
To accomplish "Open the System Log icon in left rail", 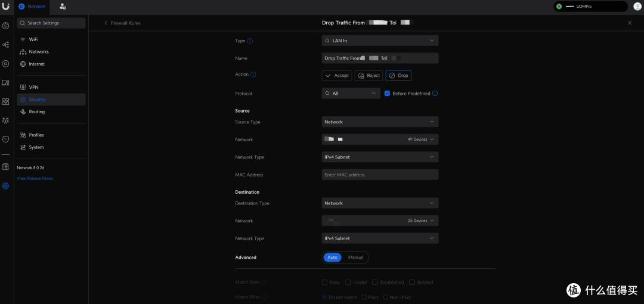I will pyautogui.click(x=6, y=166).
